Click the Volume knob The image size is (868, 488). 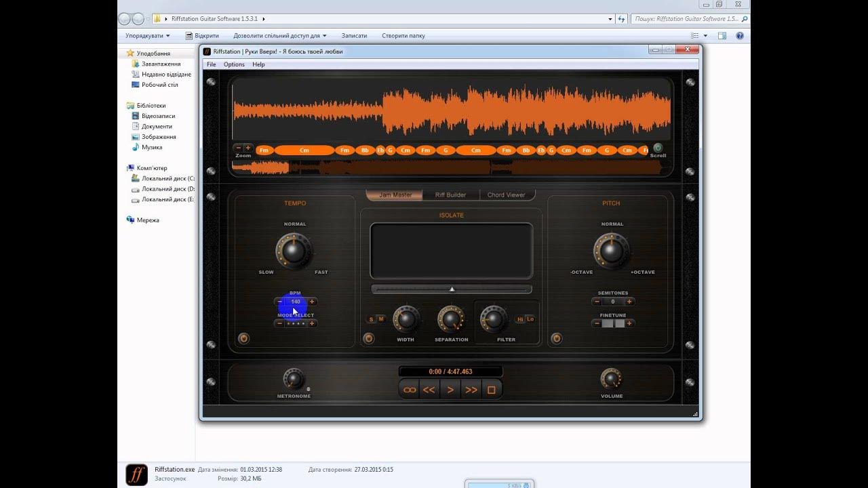coord(611,379)
